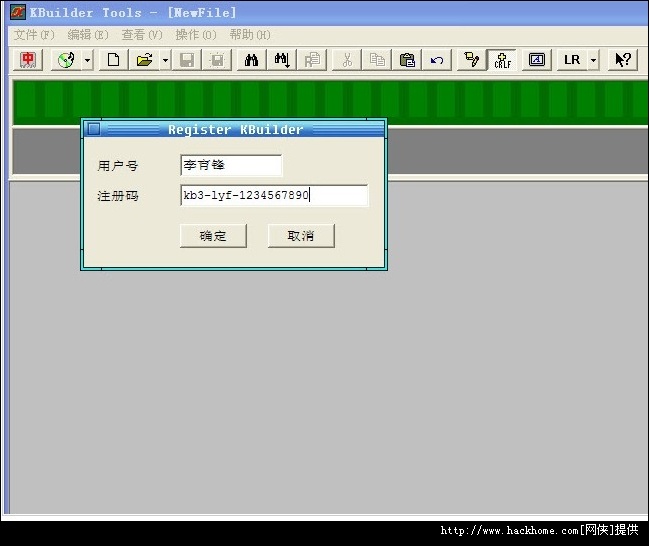Click the red Chinese character toolbar icon
649x546 pixels.
[28, 60]
